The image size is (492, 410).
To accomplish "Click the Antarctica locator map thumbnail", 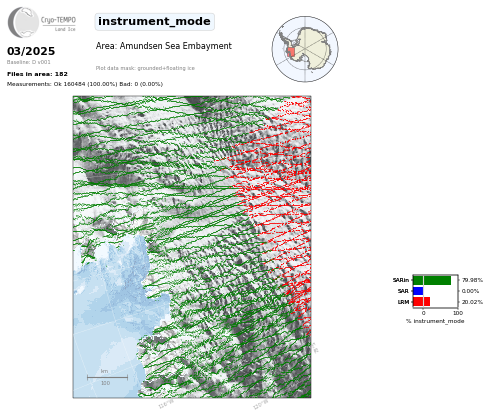I will [x=305, y=49].
